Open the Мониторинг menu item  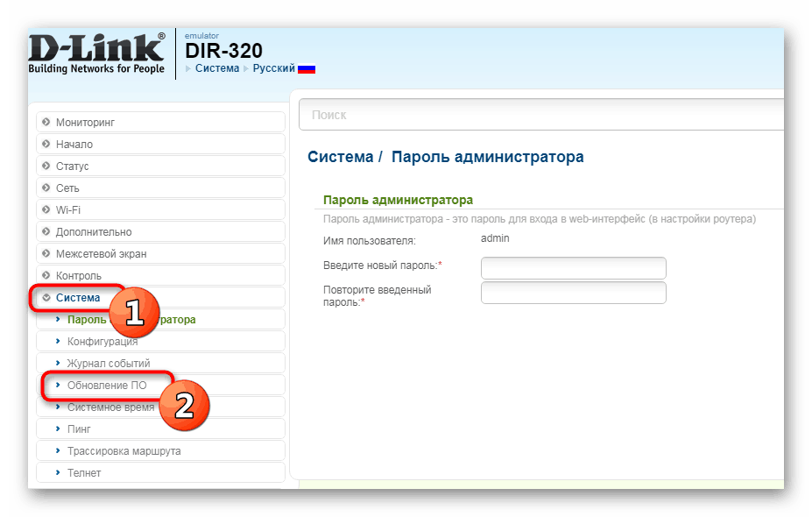(160, 123)
